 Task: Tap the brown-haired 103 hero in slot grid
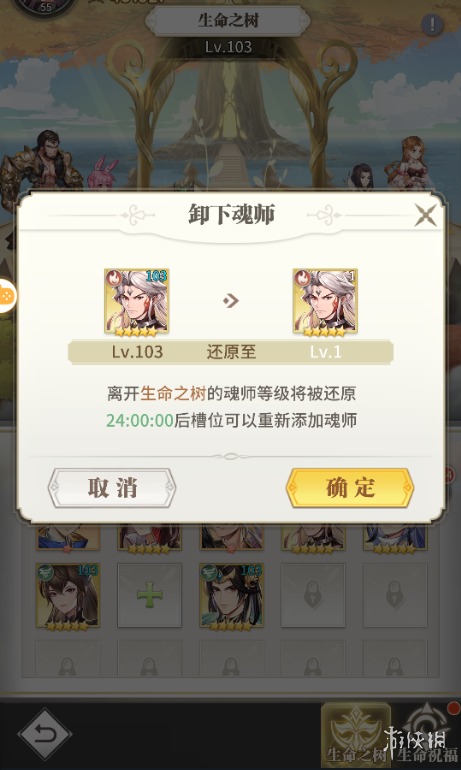click(68, 596)
